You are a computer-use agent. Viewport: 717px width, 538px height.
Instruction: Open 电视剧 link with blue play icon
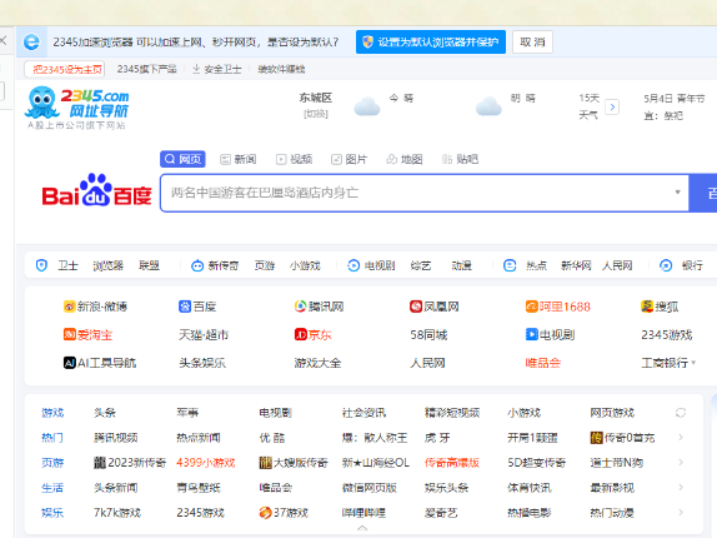click(550, 335)
